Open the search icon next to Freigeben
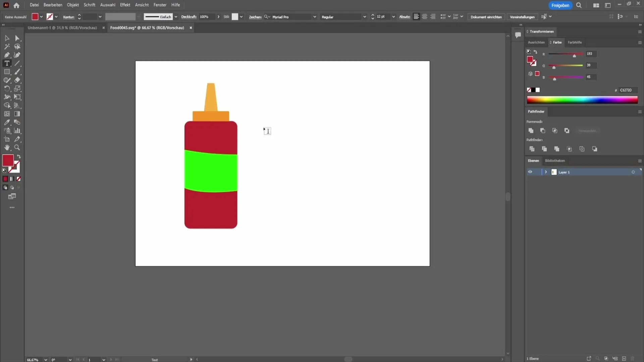644x362 pixels. (x=579, y=5)
